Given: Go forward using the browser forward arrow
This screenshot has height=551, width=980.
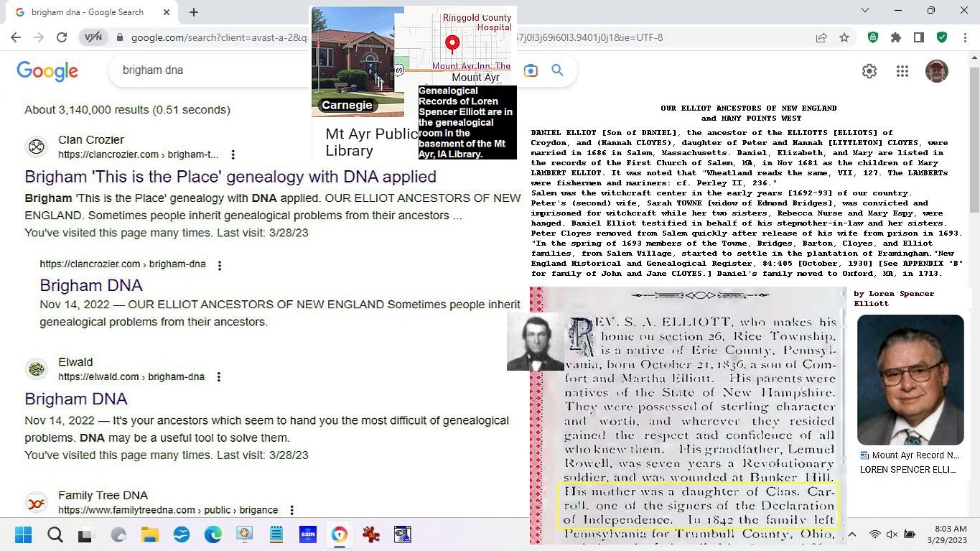Looking at the screenshot, I should [x=39, y=37].
